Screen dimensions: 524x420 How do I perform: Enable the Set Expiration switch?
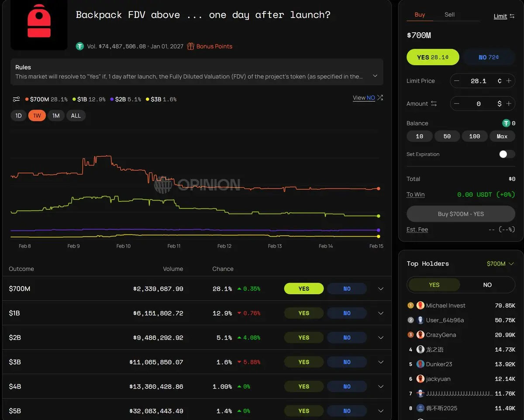tap(507, 154)
